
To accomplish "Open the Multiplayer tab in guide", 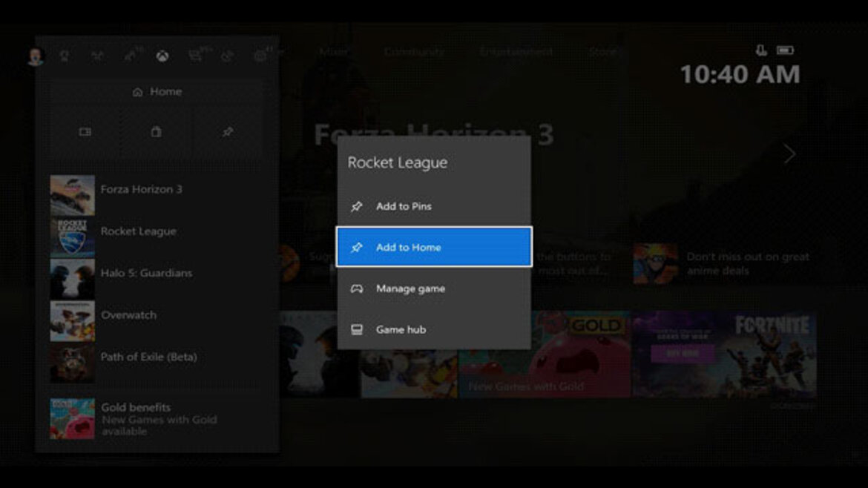I will click(x=97, y=56).
